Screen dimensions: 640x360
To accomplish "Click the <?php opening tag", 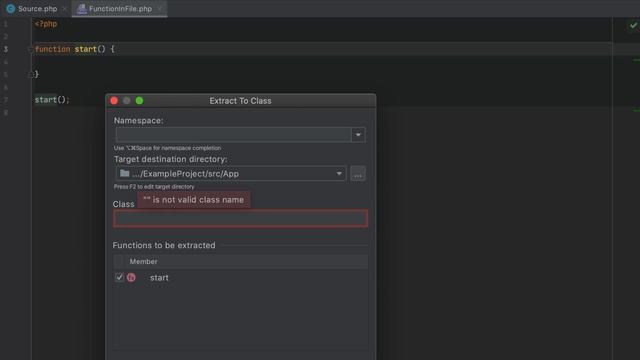I will click(x=46, y=24).
